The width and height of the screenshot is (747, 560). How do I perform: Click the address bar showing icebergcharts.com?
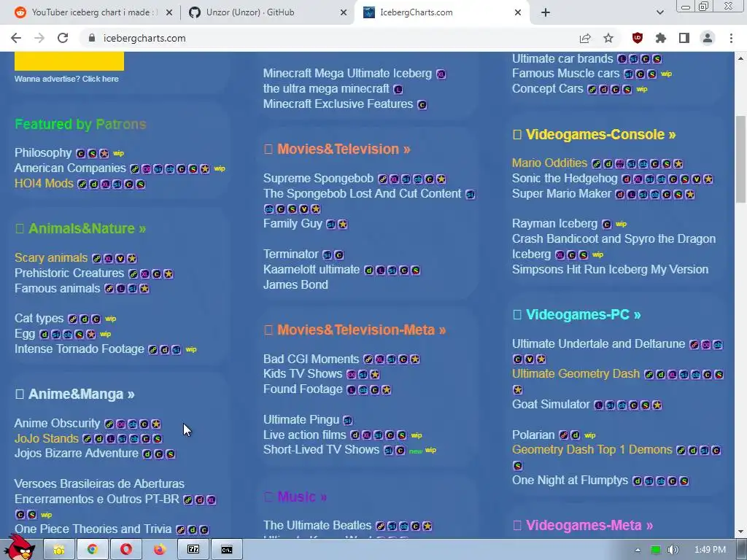tap(329, 38)
